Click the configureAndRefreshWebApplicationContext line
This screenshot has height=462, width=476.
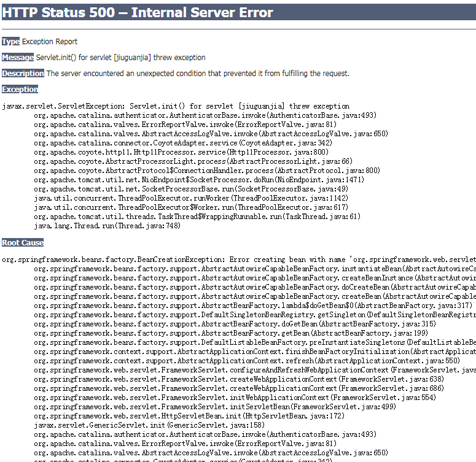[255, 370]
